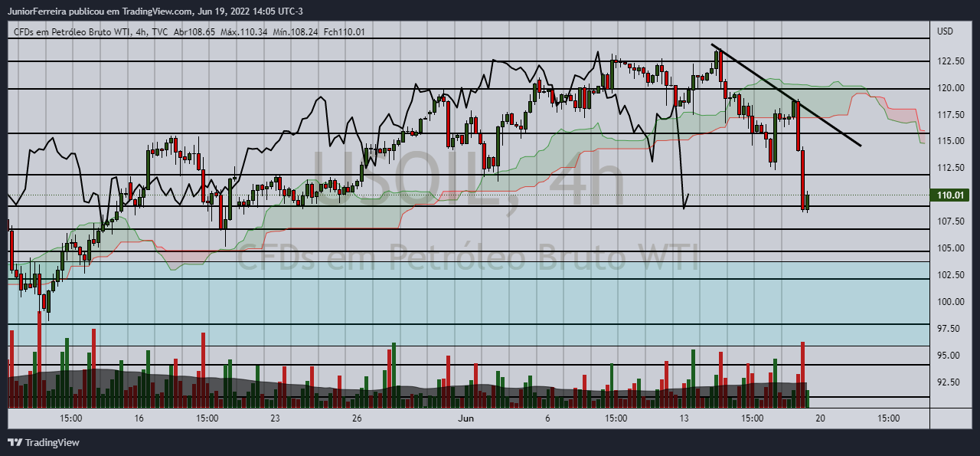Click the '16' date label on time axis
Image resolution: width=980 pixels, height=456 pixels.
tap(139, 419)
